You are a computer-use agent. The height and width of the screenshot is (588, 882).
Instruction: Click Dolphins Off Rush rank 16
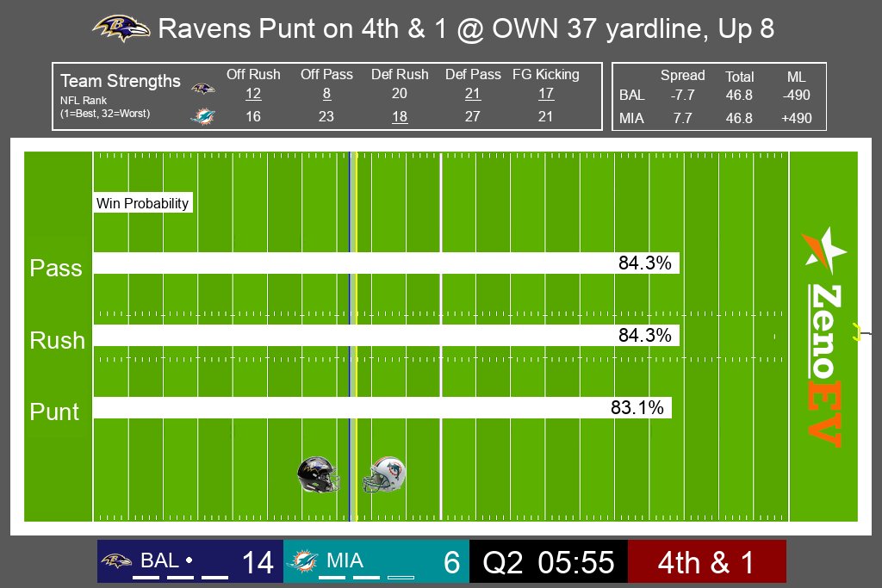pos(253,116)
